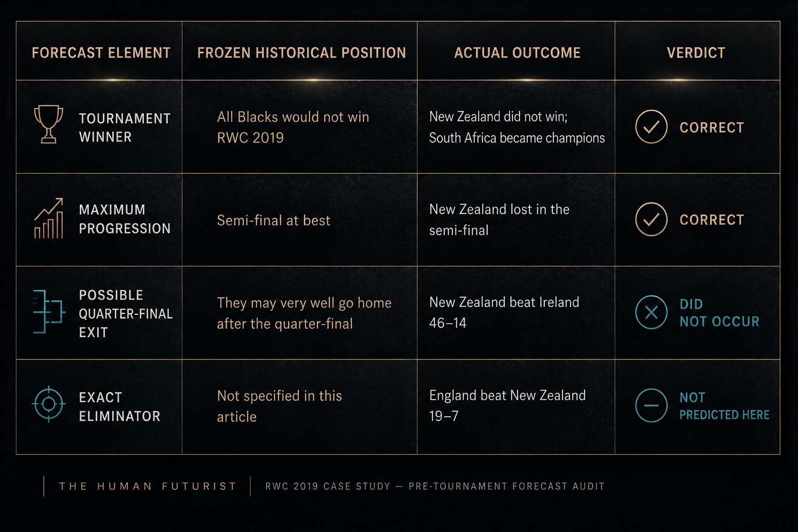This screenshot has height=532, width=798.
Task: Click the minus circle beside Not Predicted Here
Action: [x=651, y=405]
